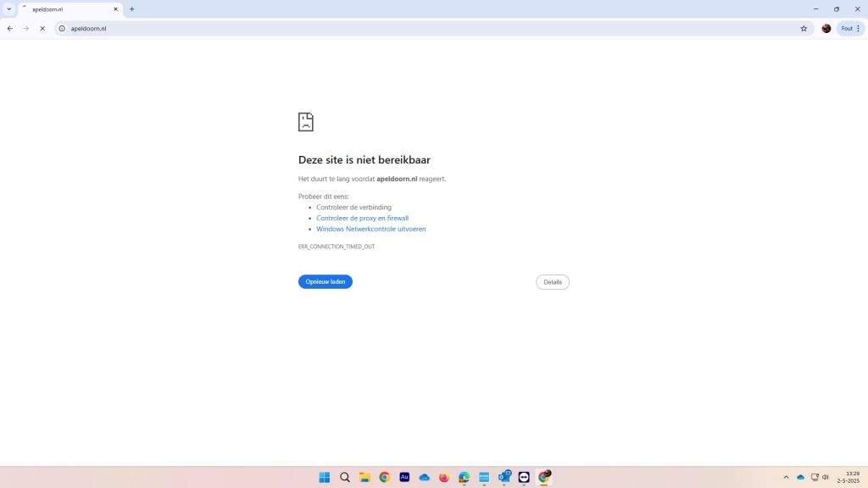Image resolution: width=868 pixels, height=488 pixels.
Task: Launch Firefox from the taskbar
Action: pos(444,477)
